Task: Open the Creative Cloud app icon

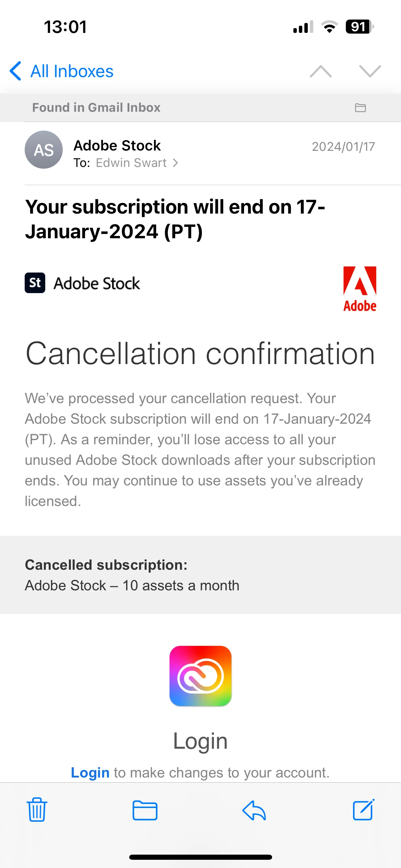Action: [x=200, y=676]
